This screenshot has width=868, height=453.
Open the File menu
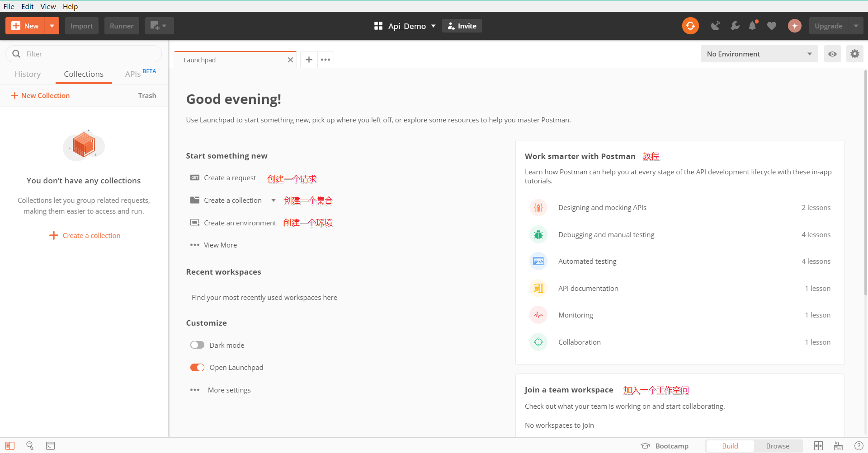point(9,6)
